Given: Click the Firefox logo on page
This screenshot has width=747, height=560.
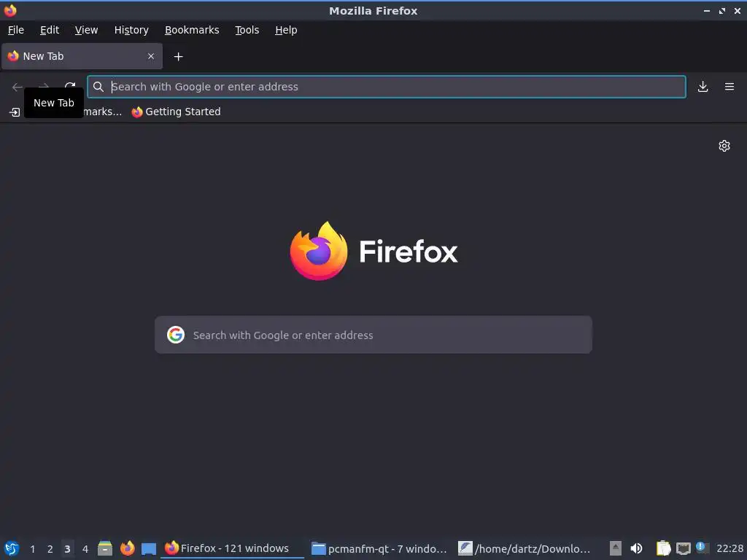Looking at the screenshot, I should tap(373, 251).
